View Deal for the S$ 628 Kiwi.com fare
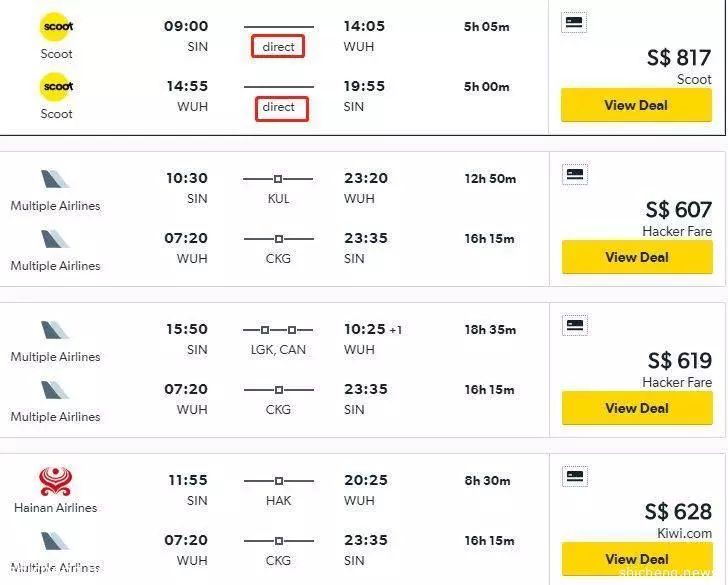Screen dimensions: 728x585 click(637, 559)
